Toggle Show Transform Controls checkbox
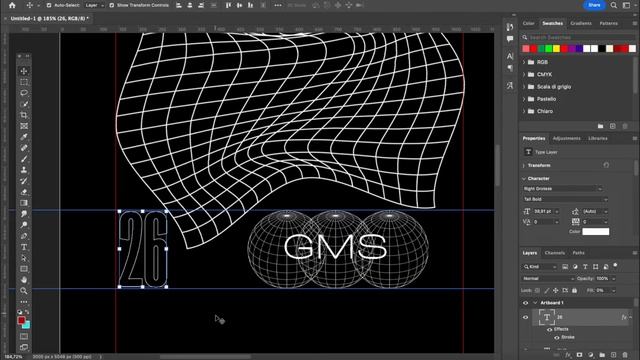 pyautogui.click(x=112, y=5)
